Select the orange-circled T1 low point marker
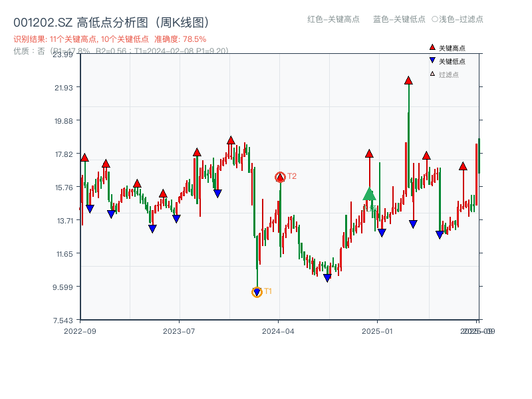Image resolution: width=532 pixels, height=399 pixels. tap(256, 291)
